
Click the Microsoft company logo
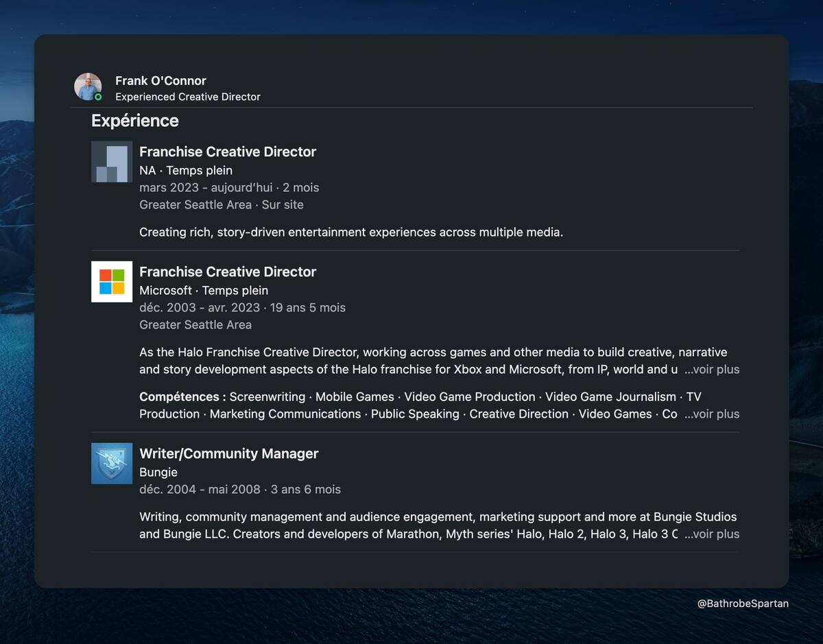[112, 281]
